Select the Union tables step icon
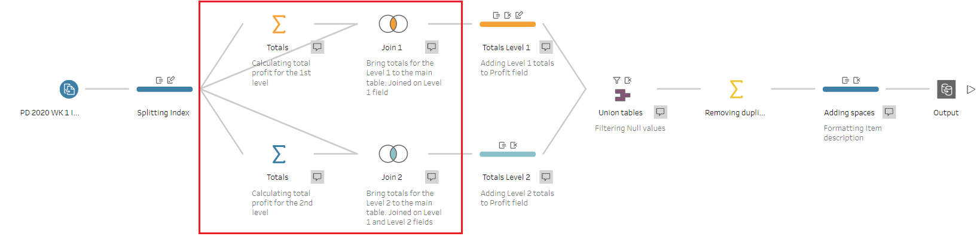 [x=622, y=94]
